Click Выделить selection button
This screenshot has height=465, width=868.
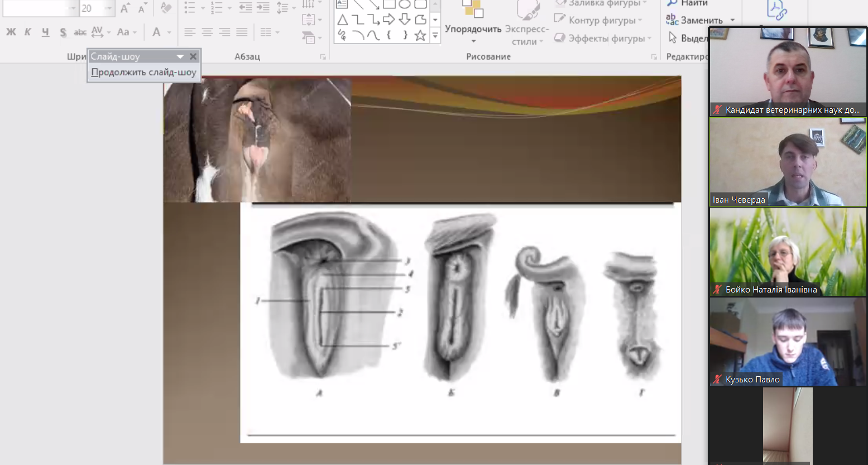coord(688,38)
